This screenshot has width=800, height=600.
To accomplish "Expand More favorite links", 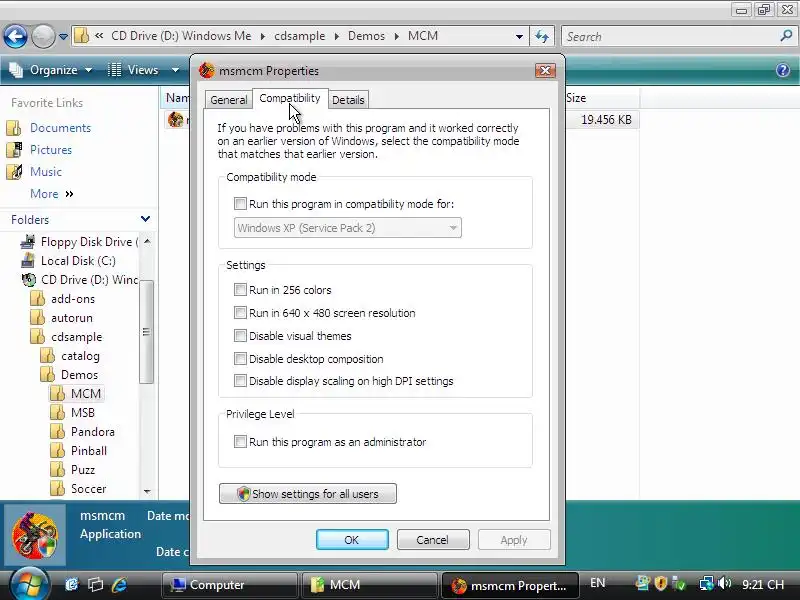I will 52,194.
